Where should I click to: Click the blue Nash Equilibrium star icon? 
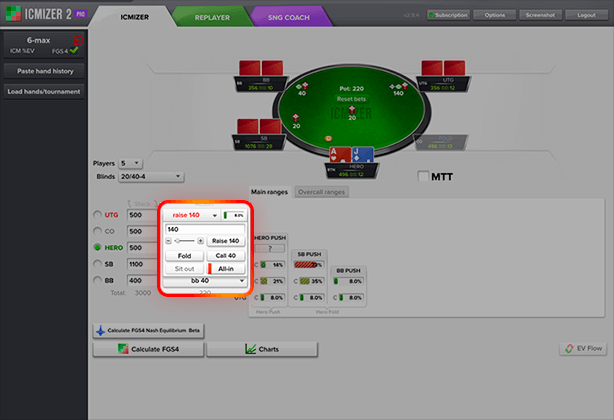pos(101,330)
